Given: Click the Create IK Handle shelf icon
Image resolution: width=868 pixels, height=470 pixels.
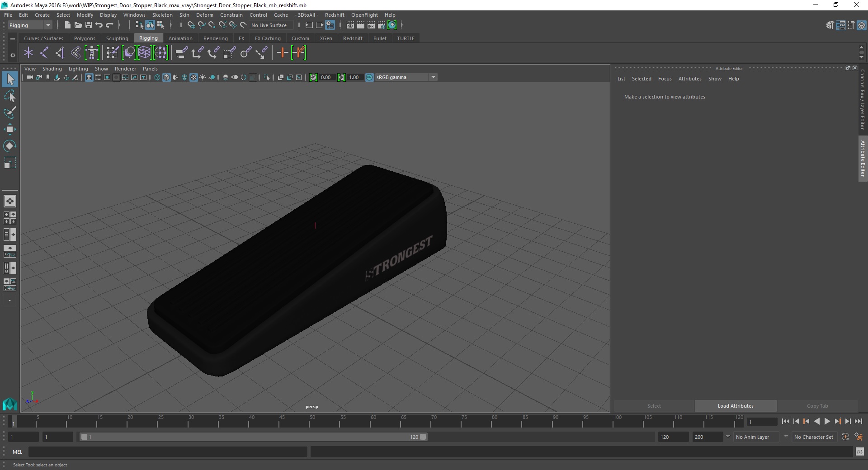Looking at the screenshot, I should coord(60,53).
